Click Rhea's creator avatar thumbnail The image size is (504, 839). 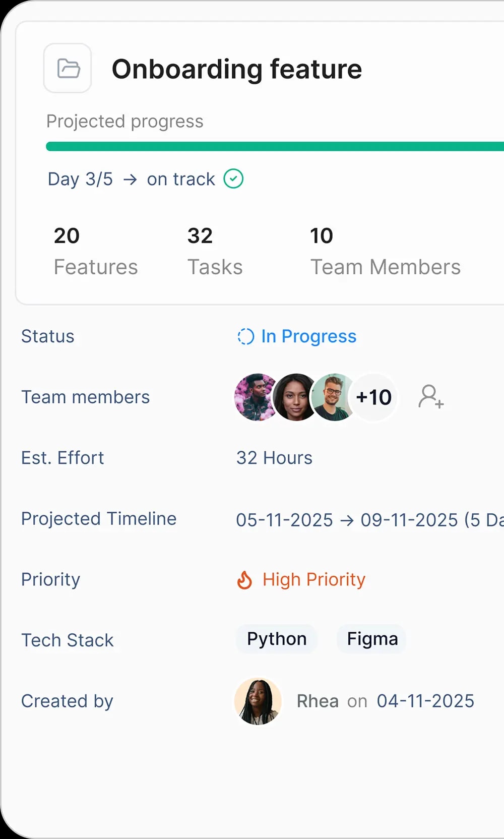click(258, 702)
